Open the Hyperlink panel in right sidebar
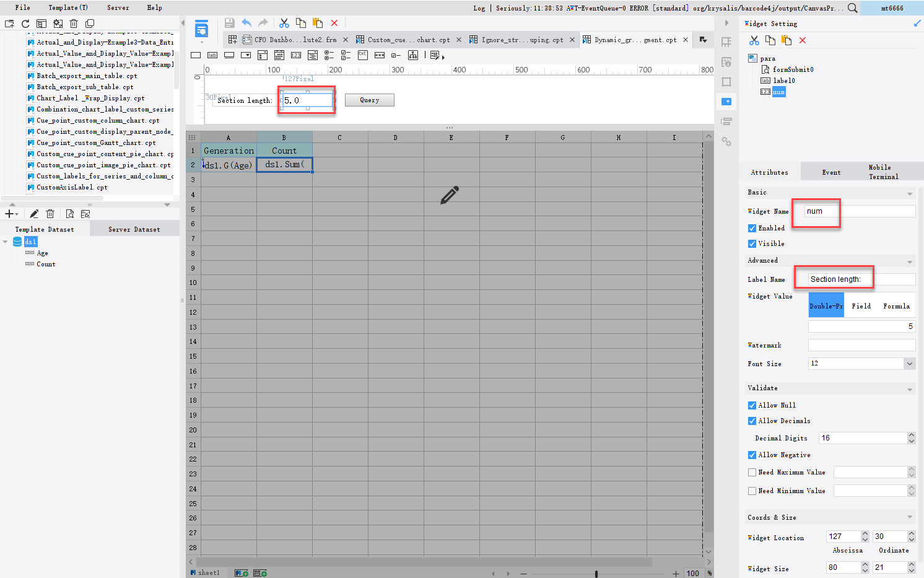This screenshot has height=578, width=924. tap(727, 141)
